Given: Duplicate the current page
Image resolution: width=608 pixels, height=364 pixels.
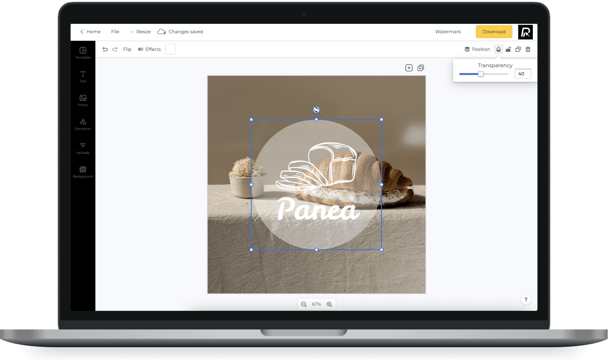Looking at the screenshot, I should 421,68.
